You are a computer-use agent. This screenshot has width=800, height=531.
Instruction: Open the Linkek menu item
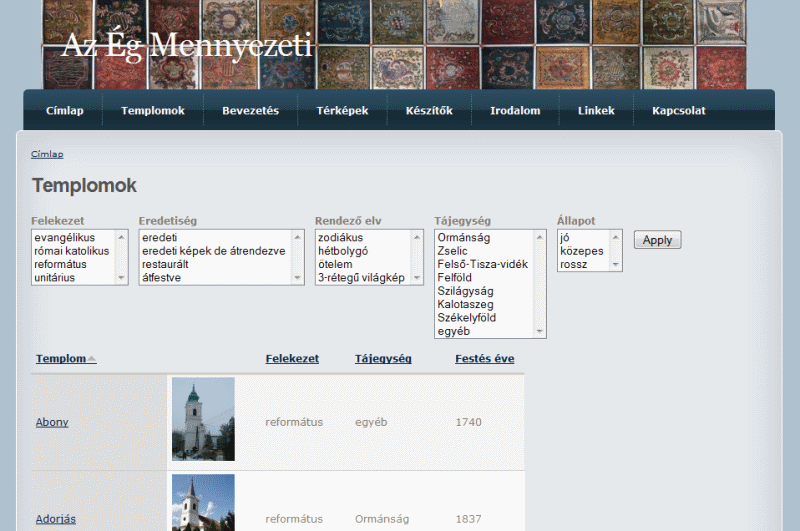click(596, 111)
